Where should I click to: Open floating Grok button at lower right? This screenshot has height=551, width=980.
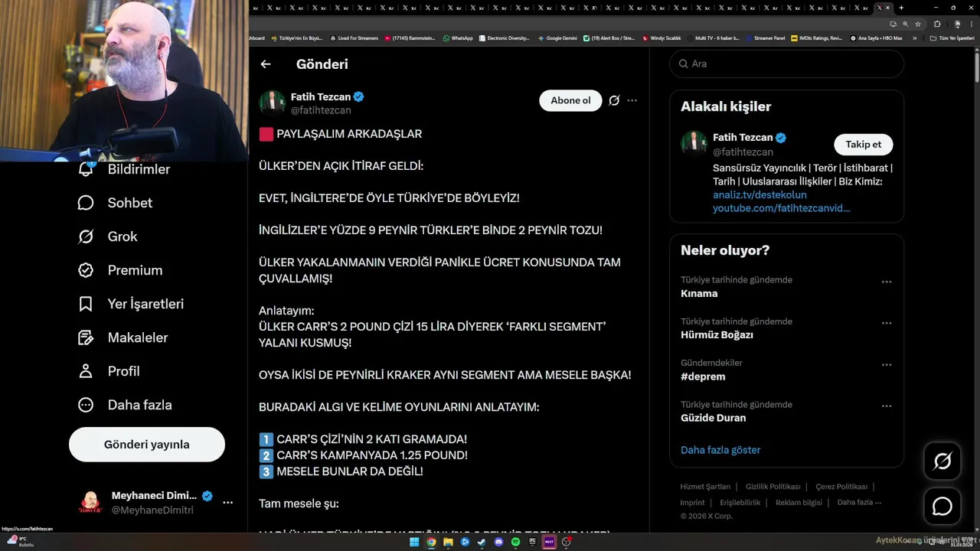[942, 461]
